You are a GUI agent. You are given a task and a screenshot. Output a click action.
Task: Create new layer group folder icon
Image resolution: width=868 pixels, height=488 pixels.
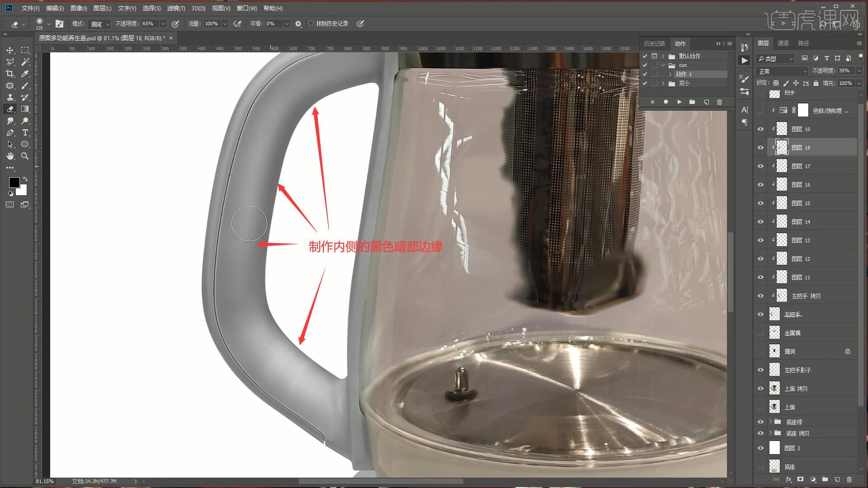[x=825, y=479]
